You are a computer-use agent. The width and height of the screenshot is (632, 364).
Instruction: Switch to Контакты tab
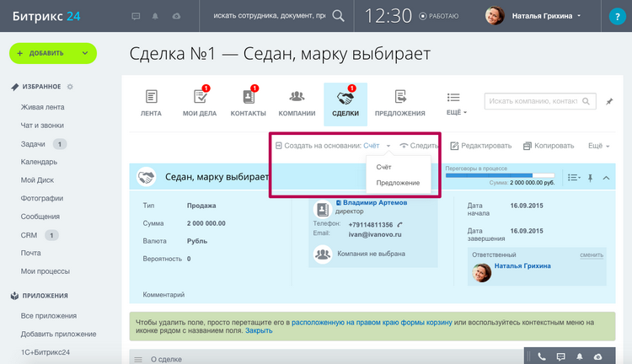point(249,103)
